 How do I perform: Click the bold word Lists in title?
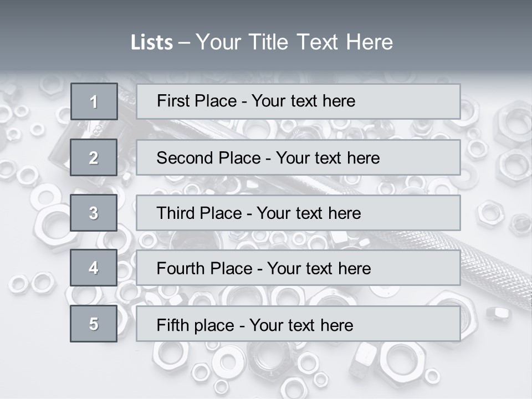coord(151,43)
